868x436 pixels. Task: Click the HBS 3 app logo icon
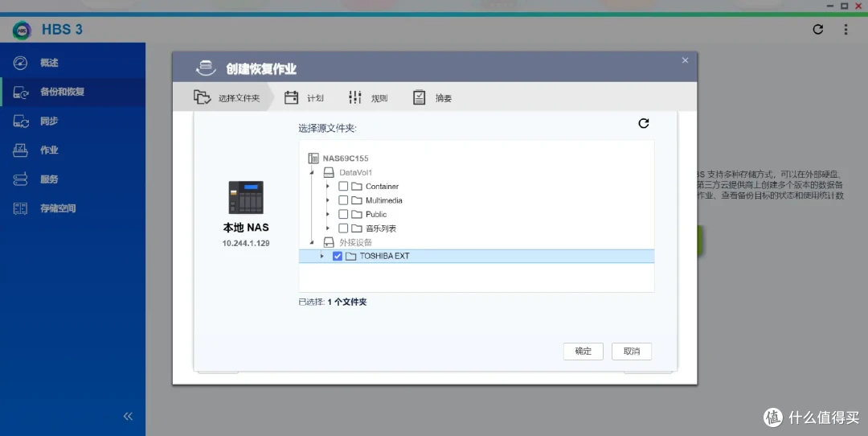click(23, 30)
